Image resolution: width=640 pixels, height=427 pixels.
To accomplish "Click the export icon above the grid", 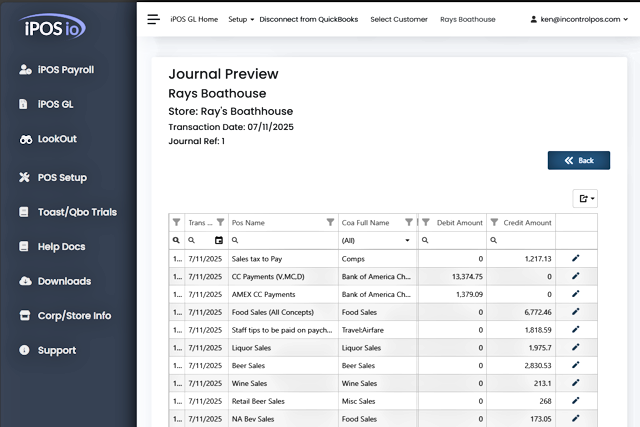I will click(585, 199).
